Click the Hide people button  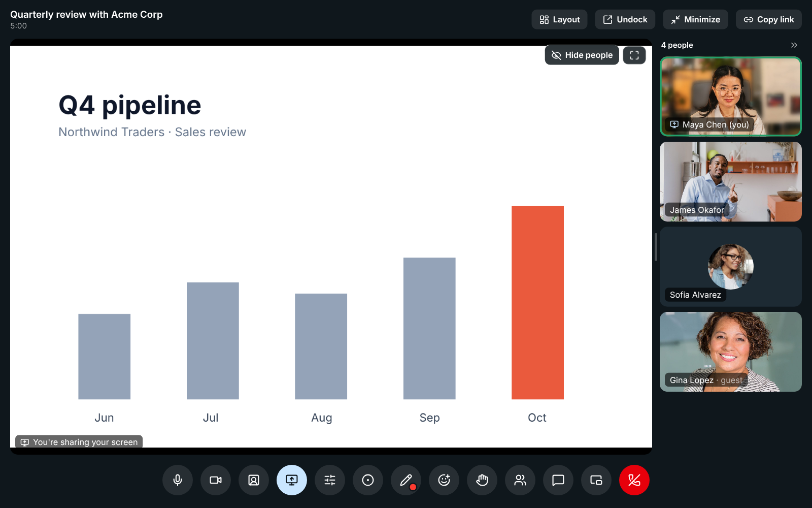tap(582, 55)
